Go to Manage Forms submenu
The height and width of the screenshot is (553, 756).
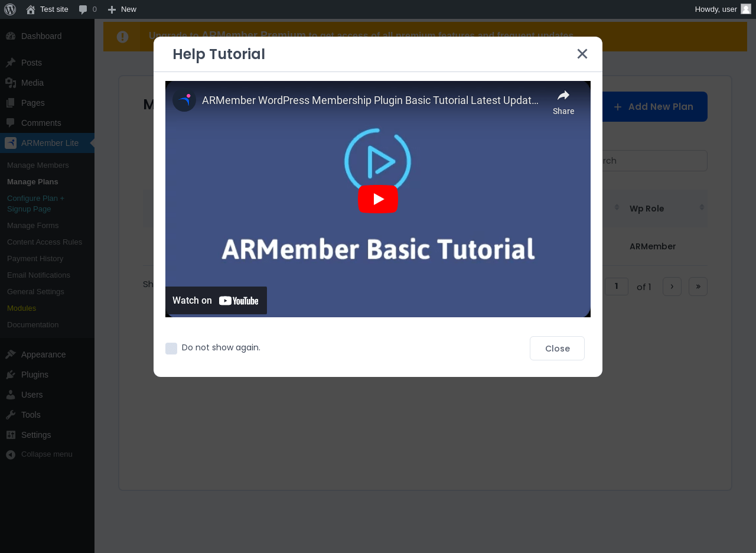click(x=32, y=225)
